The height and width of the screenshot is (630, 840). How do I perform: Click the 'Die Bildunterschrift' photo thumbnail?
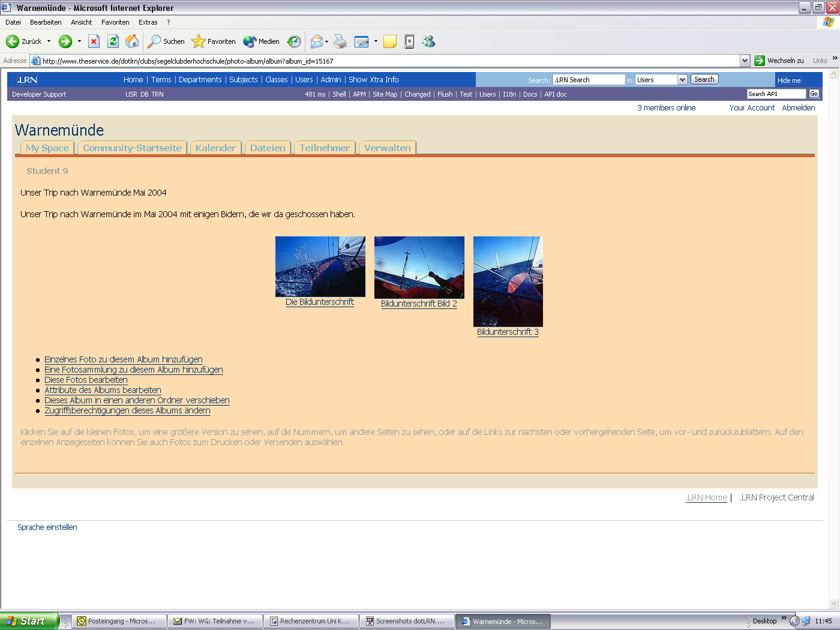[320, 266]
